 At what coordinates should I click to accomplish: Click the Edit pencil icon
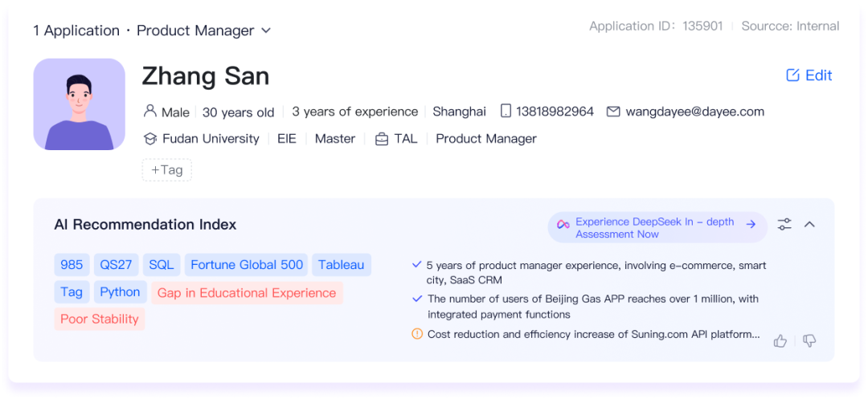792,75
